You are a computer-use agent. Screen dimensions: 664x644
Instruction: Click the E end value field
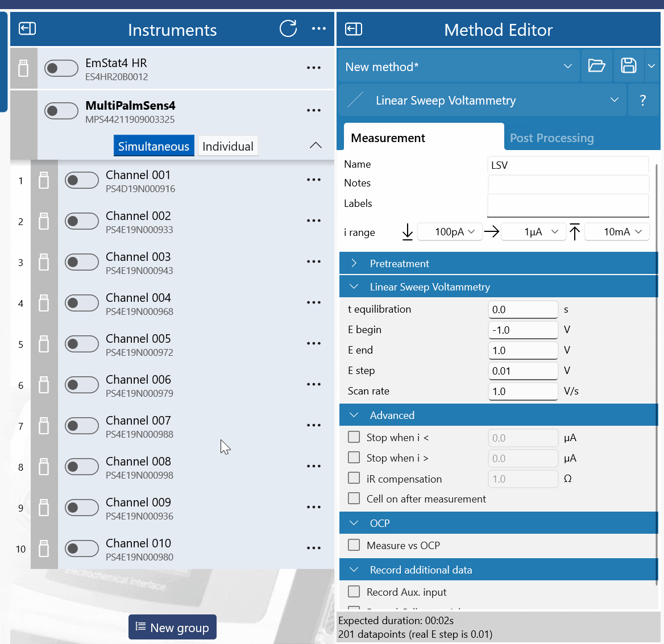click(x=523, y=350)
